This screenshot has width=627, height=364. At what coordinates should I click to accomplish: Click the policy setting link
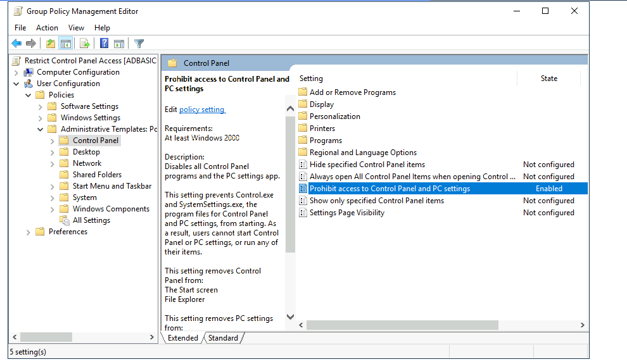tap(202, 110)
